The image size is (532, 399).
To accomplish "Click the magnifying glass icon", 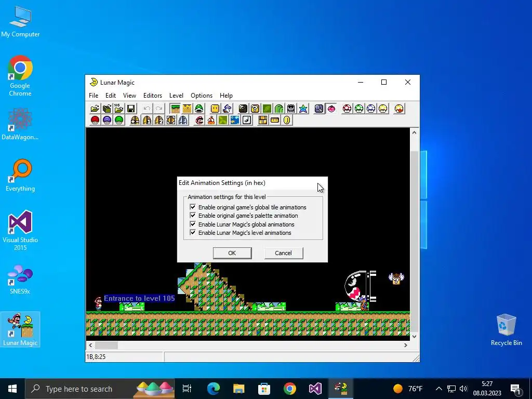I will point(320,109).
